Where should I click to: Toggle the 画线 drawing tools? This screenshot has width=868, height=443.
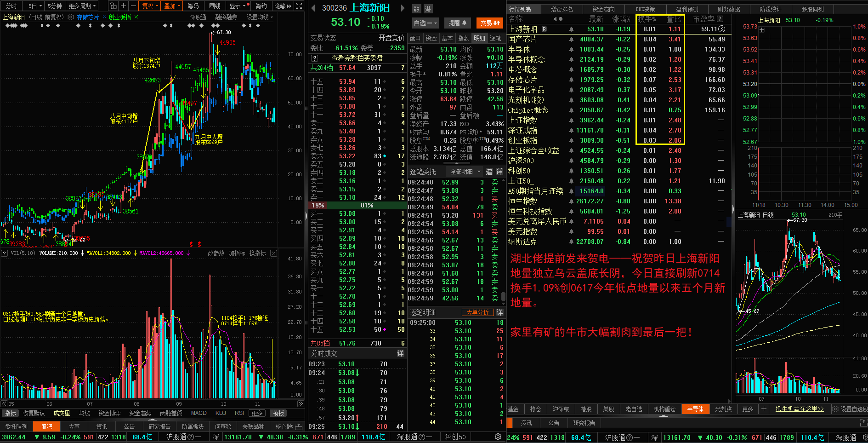point(215,6)
